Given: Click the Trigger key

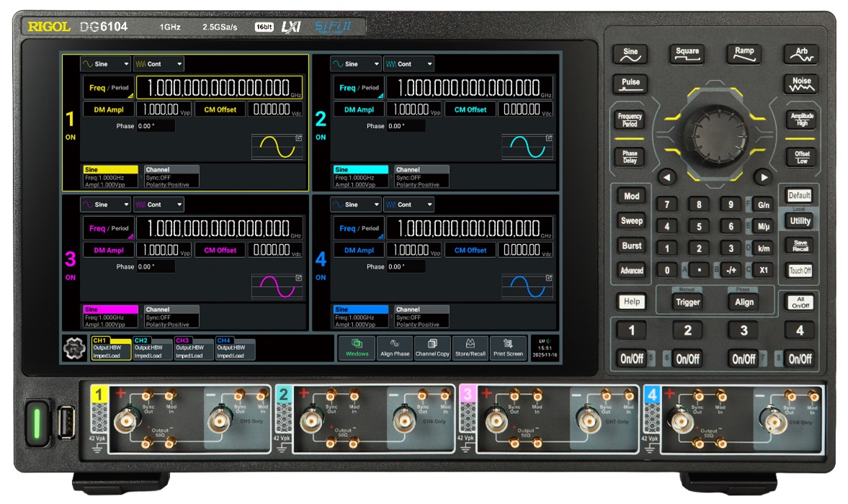Looking at the screenshot, I should click(688, 302).
